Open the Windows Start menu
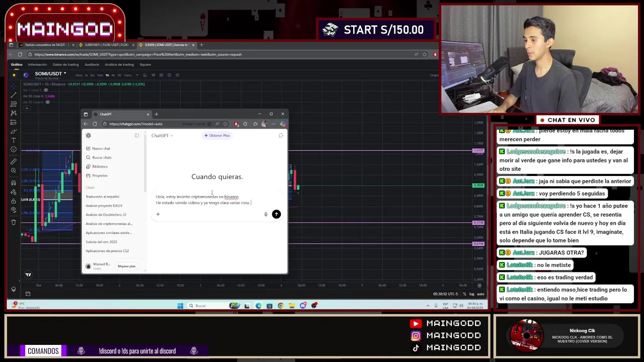This screenshot has height=362, width=644. 180,306
